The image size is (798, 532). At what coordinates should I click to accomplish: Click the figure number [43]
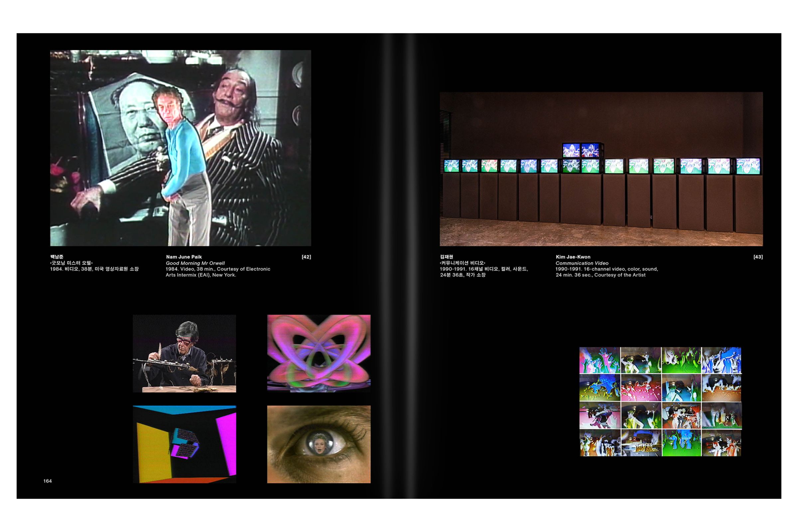[758, 257]
